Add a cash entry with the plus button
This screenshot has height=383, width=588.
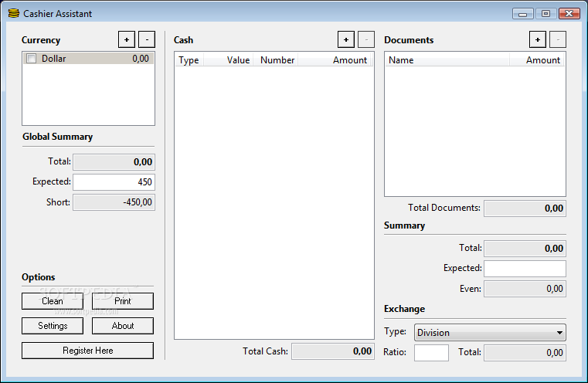coord(345,39)
